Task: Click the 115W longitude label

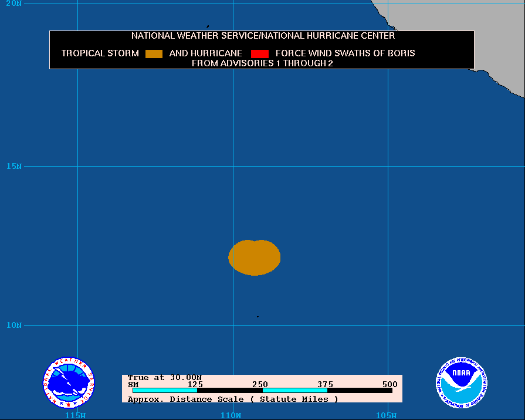Action: pyautogui.click(x=75, y=416)
